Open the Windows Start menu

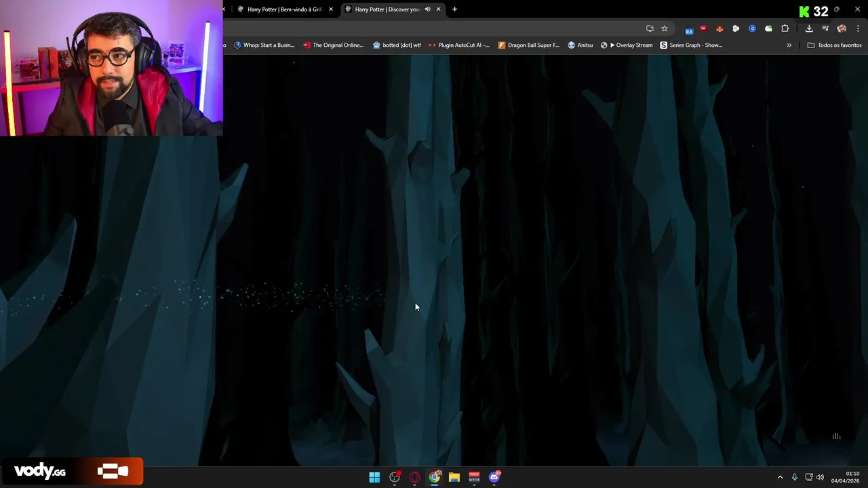(x=374, y=477)
